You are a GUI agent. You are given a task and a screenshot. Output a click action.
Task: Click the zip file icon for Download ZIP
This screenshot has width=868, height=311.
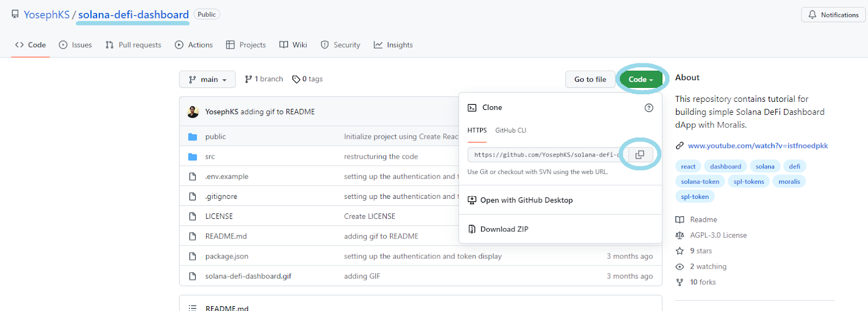coord(472,229)
